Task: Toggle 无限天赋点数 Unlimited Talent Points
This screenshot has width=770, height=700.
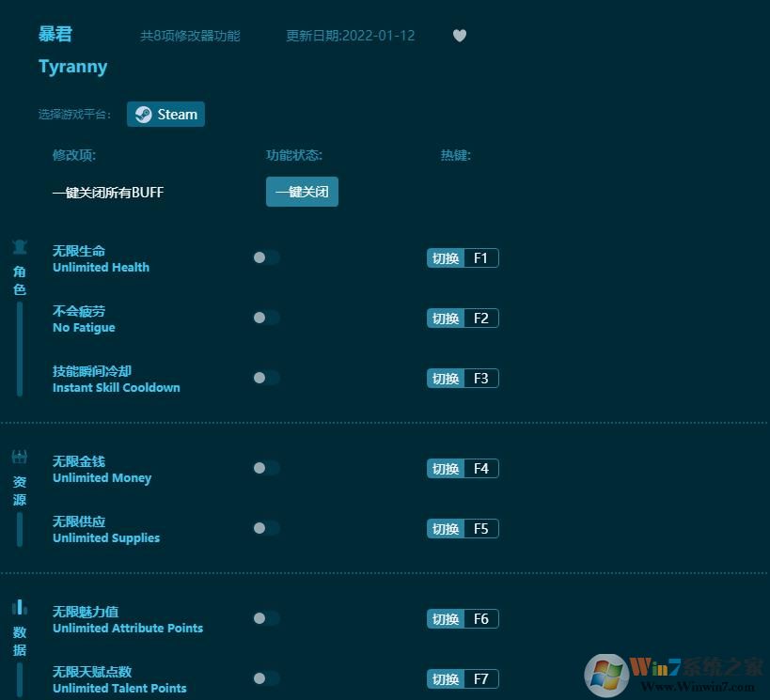Action: pos(266,678)
